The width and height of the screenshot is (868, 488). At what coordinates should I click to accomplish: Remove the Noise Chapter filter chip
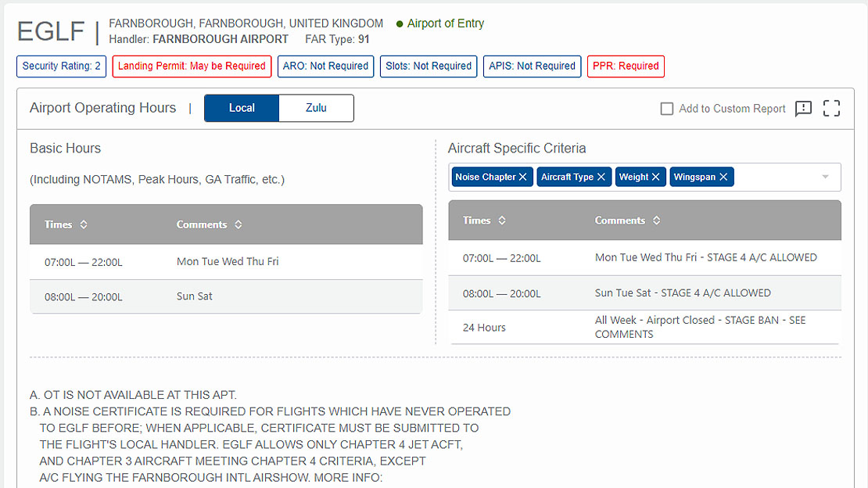[524, 177]
